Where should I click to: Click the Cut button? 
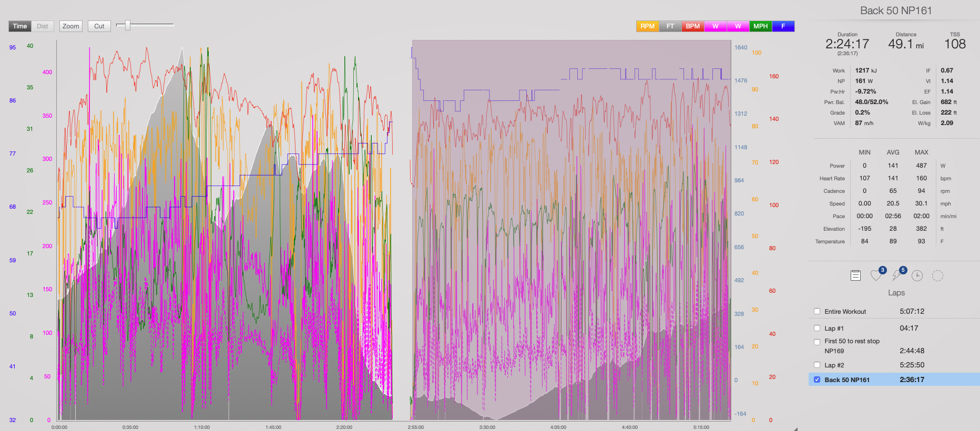pos(99,26)
